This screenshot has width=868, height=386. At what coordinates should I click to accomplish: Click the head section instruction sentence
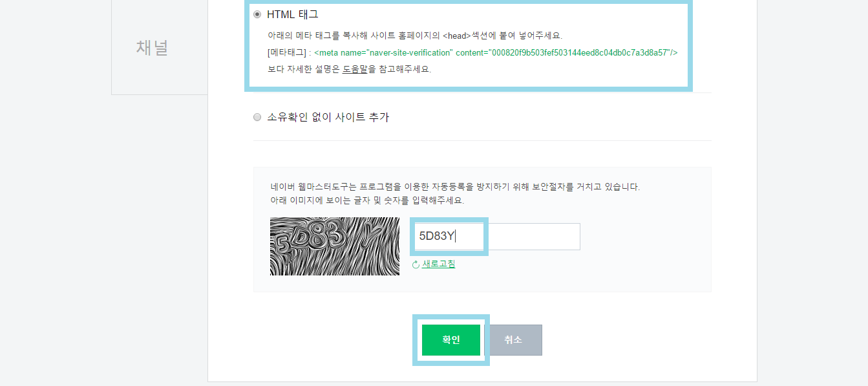coord(415,35)
